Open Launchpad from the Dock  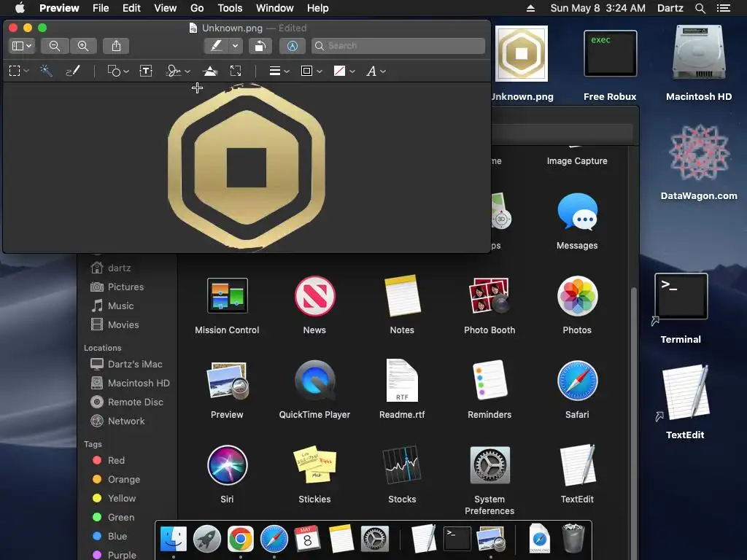point(206,539)
